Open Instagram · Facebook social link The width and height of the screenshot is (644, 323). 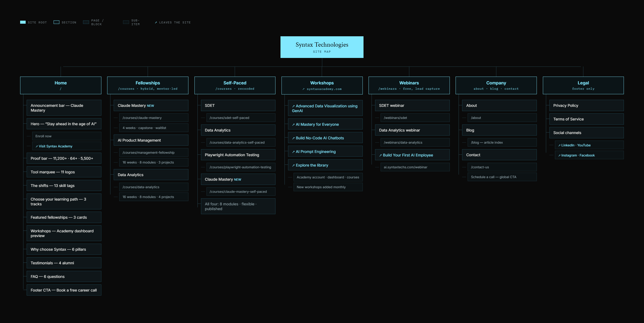[x=589, y=155]
